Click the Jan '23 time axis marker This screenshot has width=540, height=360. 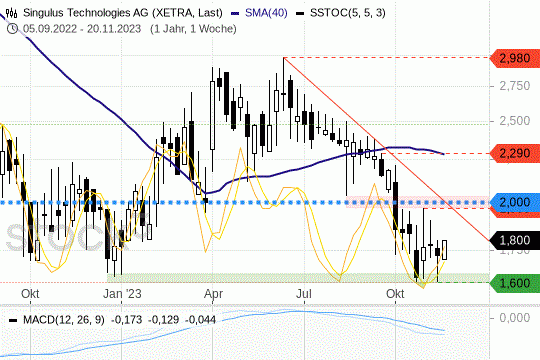click(x=122, y=294)
